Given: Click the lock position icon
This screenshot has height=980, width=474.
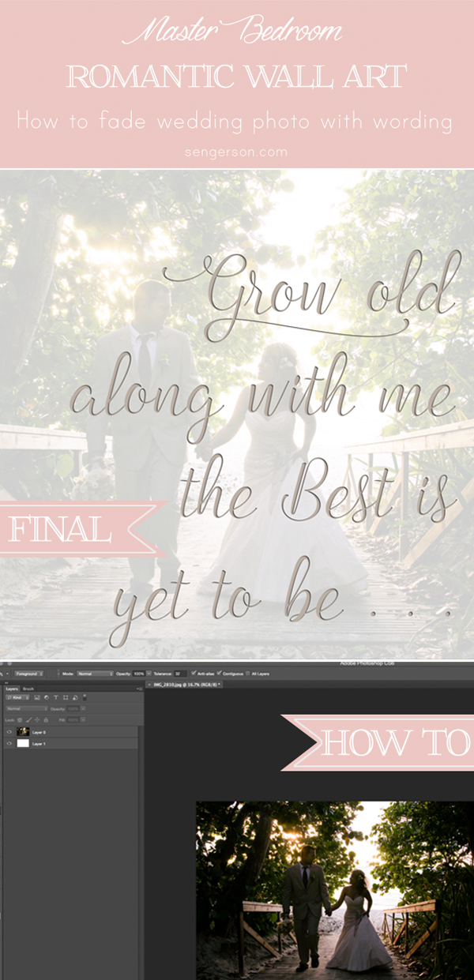Looking at the screenshot, I should coord(36,720).
